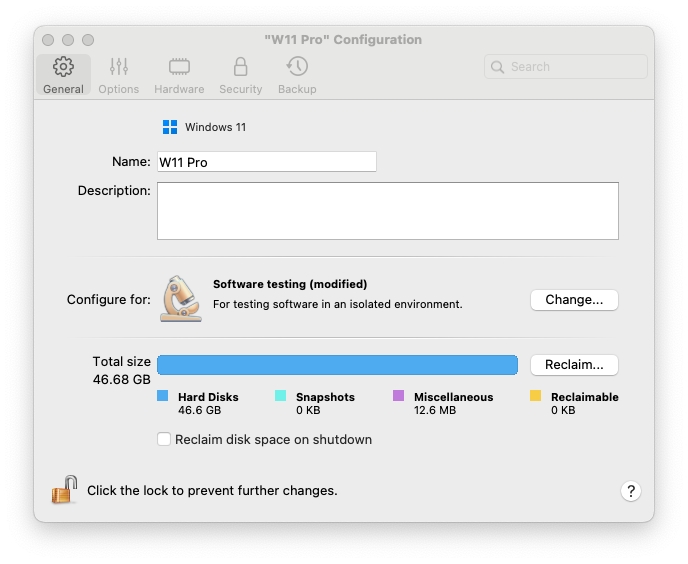Click the Name field containing W11 Pro
688x564 pixels.
click(x=266, y=162)
